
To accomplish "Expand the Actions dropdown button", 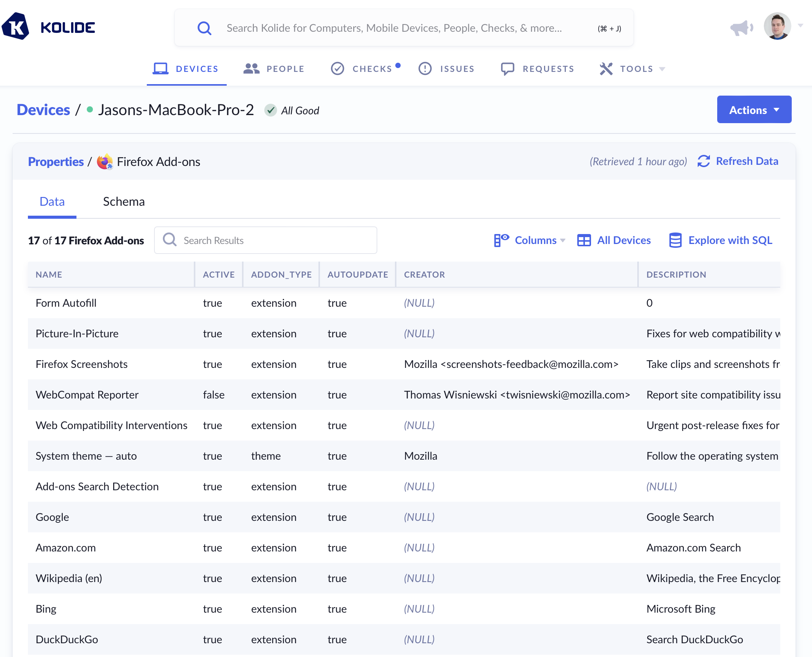I will pyautogui.click(x=754, y=110).
